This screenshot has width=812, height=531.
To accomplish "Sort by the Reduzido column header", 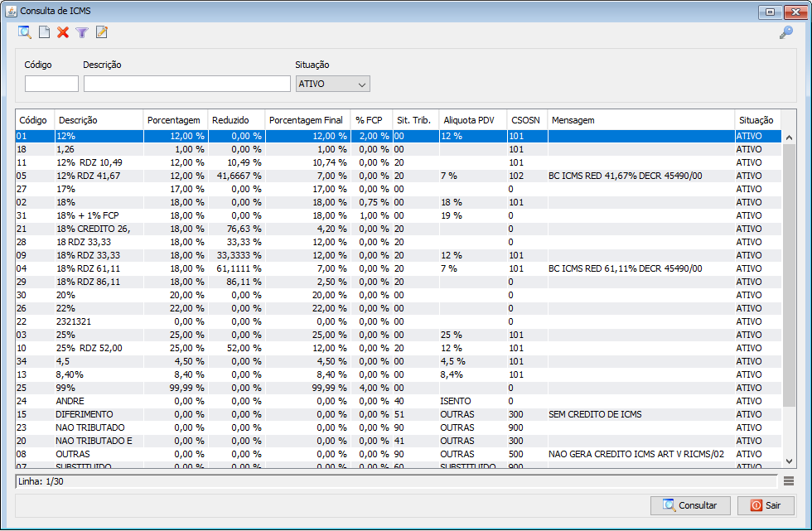I will click(236, 120).
